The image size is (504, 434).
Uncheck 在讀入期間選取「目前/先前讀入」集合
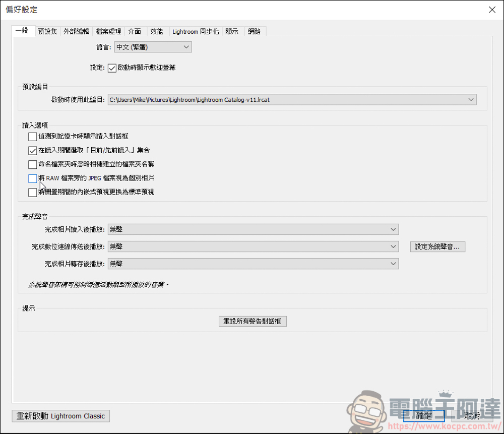point(32,150)
